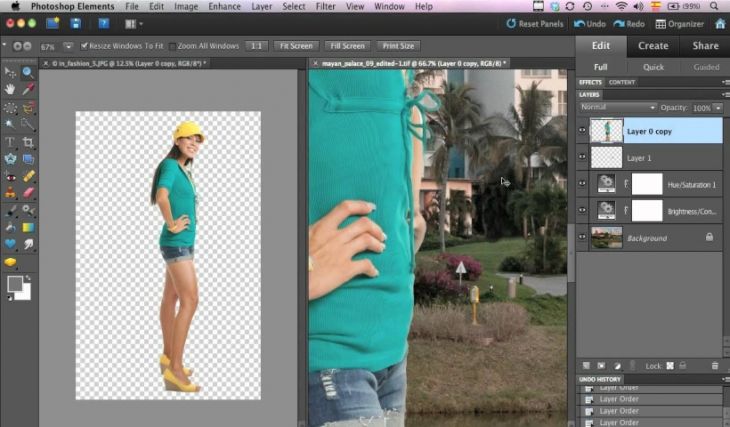Hide the Layer 0 copy layer

pos(583,130)
